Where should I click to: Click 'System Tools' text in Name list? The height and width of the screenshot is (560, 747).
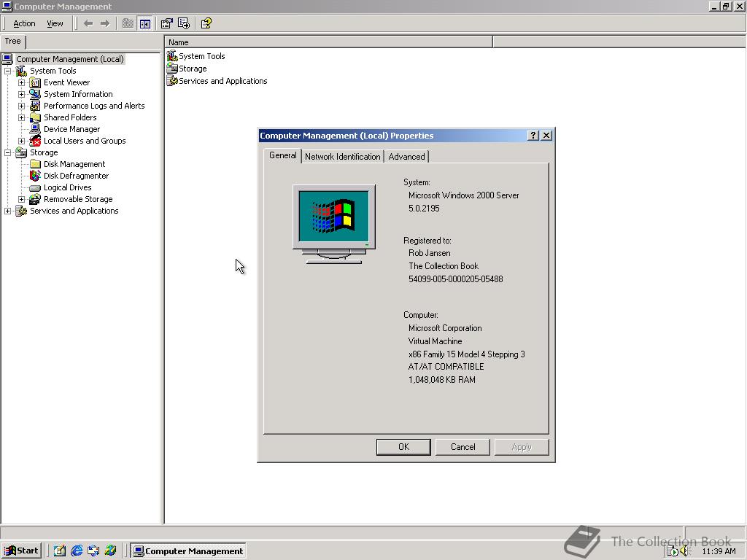point(202,56)
